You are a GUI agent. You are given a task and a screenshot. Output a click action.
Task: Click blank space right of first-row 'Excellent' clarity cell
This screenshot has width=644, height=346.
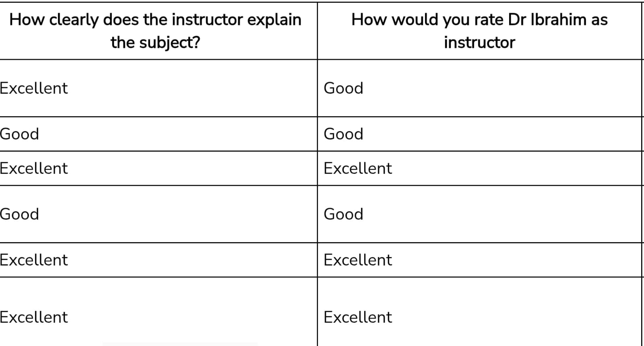click(193, 88)
